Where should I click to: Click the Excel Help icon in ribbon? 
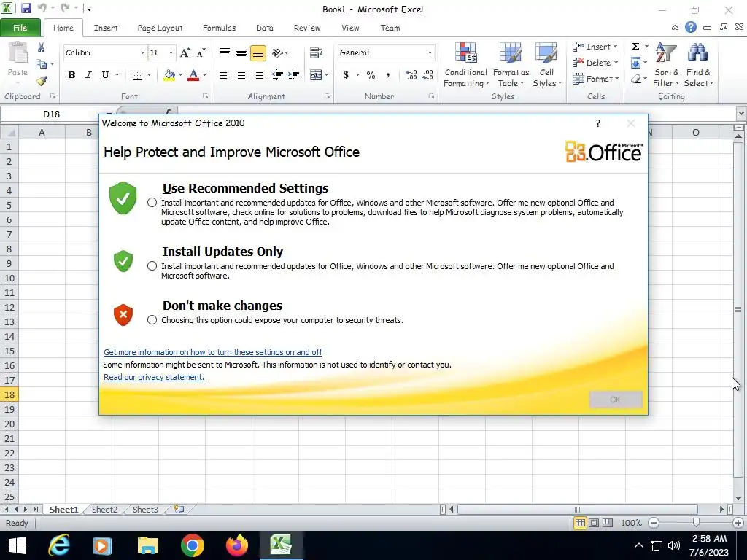(691, 27)
